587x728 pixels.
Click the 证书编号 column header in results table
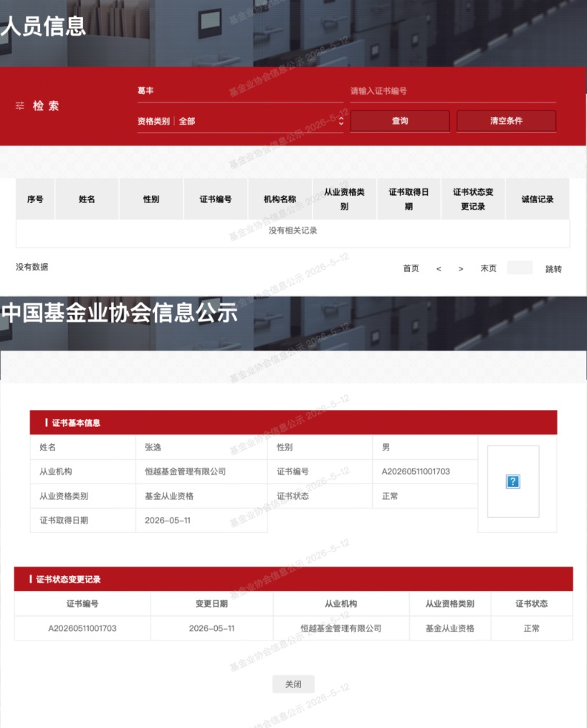click(x=215, y=199)
